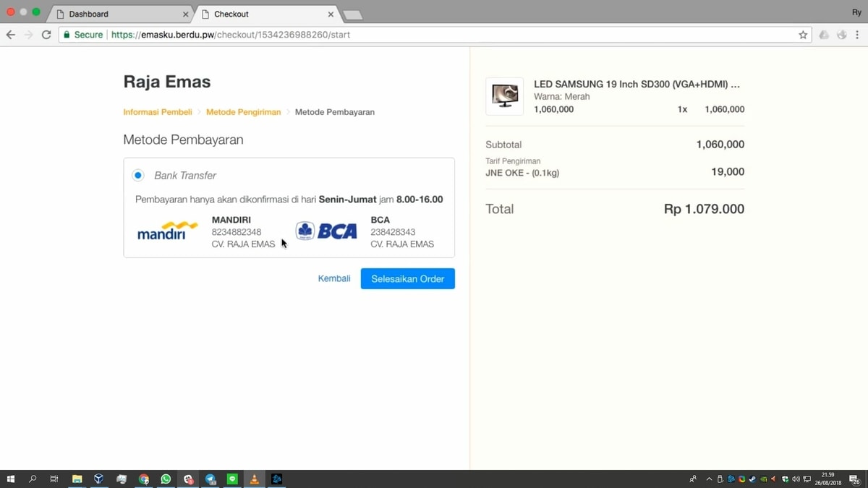Show hidden system tray icons
Viewport: 868px width, 488px height.
[x=709, y=479]
